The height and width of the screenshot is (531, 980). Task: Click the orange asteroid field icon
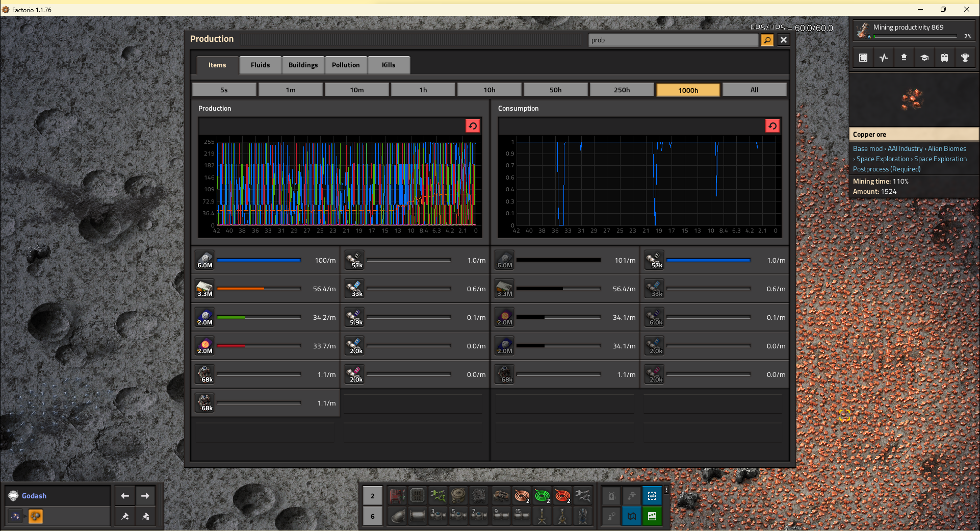36,516
